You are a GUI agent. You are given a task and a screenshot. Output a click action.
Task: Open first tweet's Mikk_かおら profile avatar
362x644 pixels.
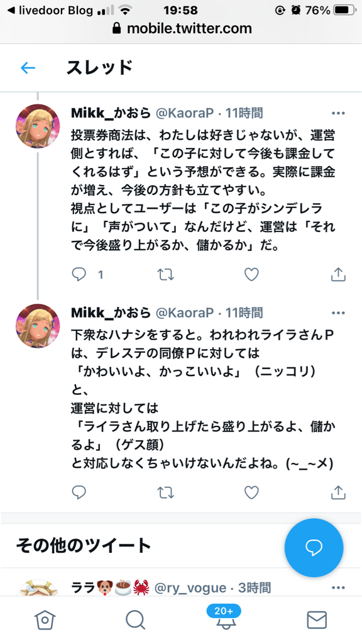click(x=37, y=126)
